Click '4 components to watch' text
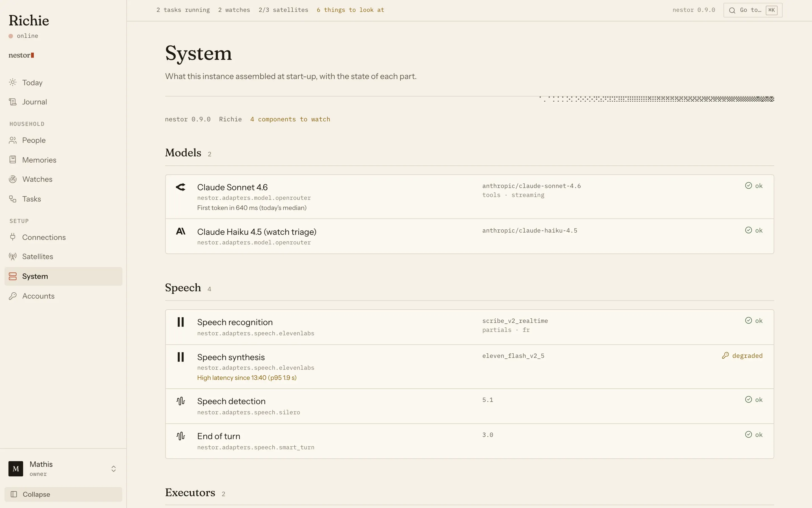 pyautogui.click(x=290, y=119)
